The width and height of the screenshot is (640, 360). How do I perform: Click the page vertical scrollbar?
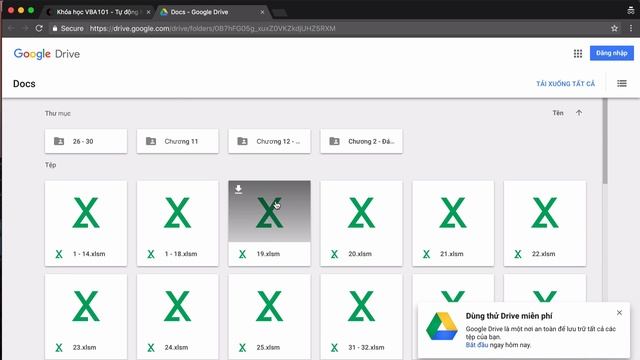604,141
